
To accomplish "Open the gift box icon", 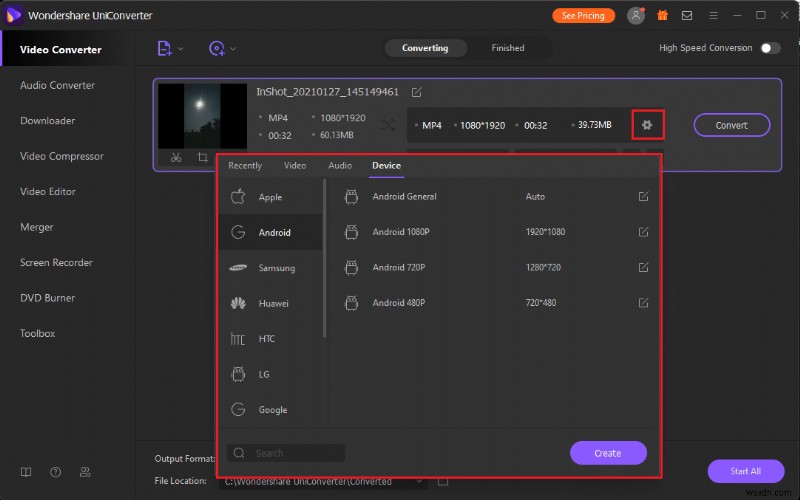I will click(662, 16).
